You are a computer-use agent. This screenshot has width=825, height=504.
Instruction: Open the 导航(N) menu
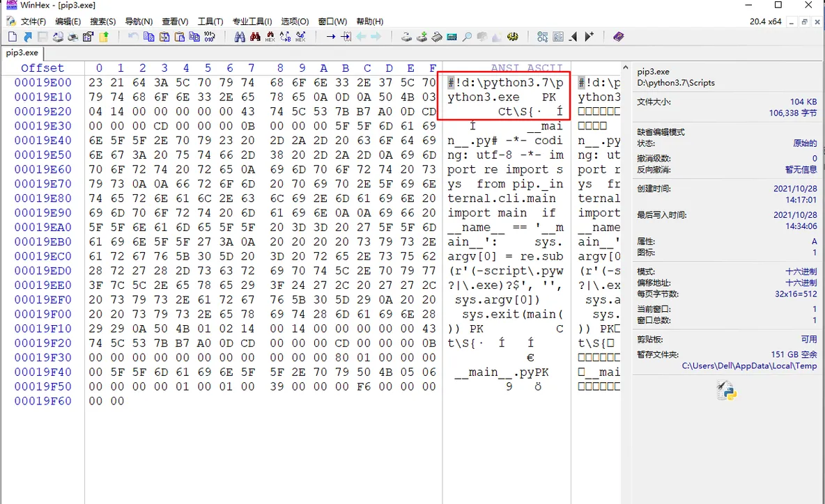(139, 22)
